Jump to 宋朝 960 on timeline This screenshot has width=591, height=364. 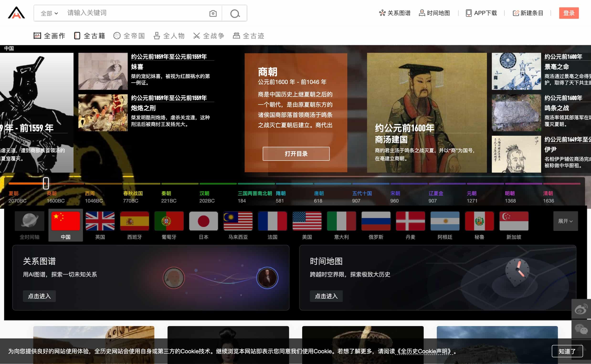point(395,197)
